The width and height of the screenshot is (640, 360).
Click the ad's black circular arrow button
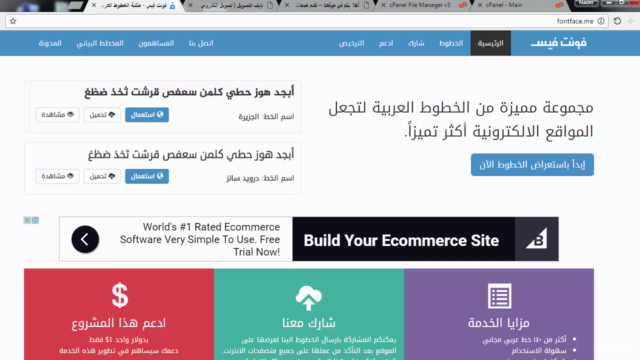(x=85, y=239)
